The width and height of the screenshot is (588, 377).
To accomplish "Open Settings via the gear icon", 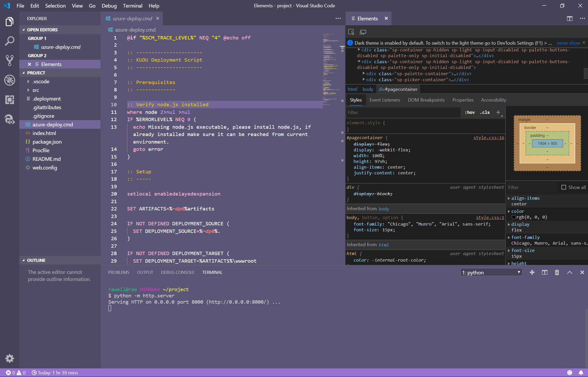I will tap(9, 358).
